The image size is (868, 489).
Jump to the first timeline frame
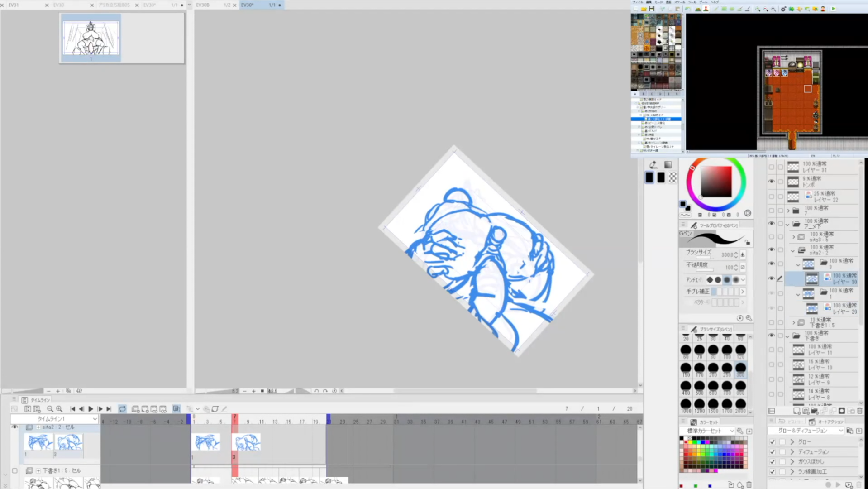click(x=72, y=409)
